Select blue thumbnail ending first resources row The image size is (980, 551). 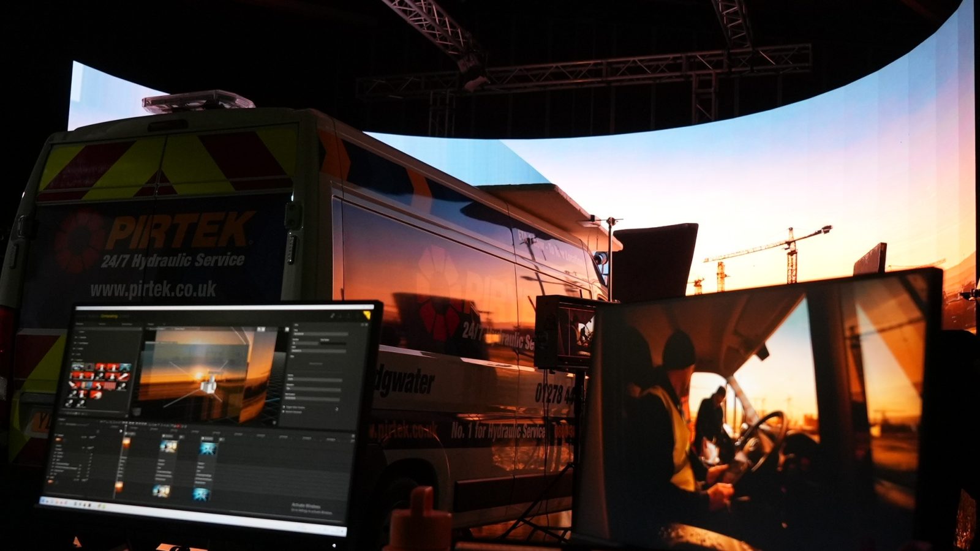click(125, 368)
